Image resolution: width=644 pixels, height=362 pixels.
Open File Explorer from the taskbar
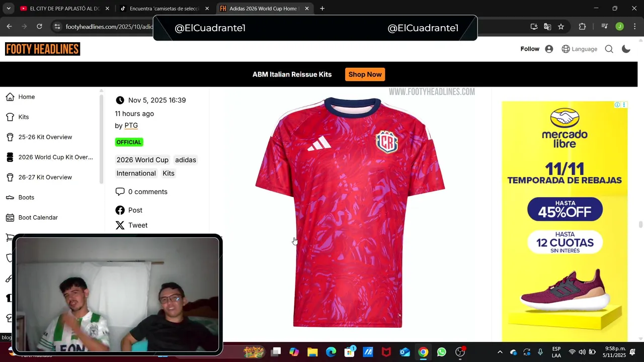(312, 352)
